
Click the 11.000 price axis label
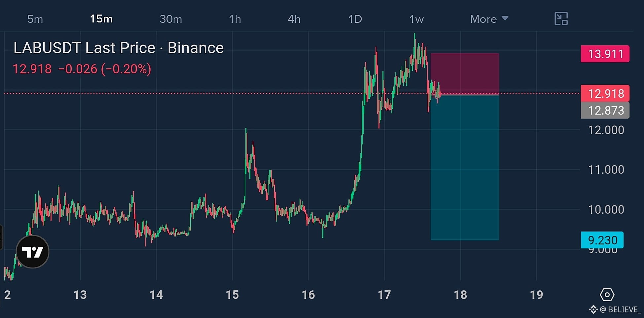(x=606, y=170)
